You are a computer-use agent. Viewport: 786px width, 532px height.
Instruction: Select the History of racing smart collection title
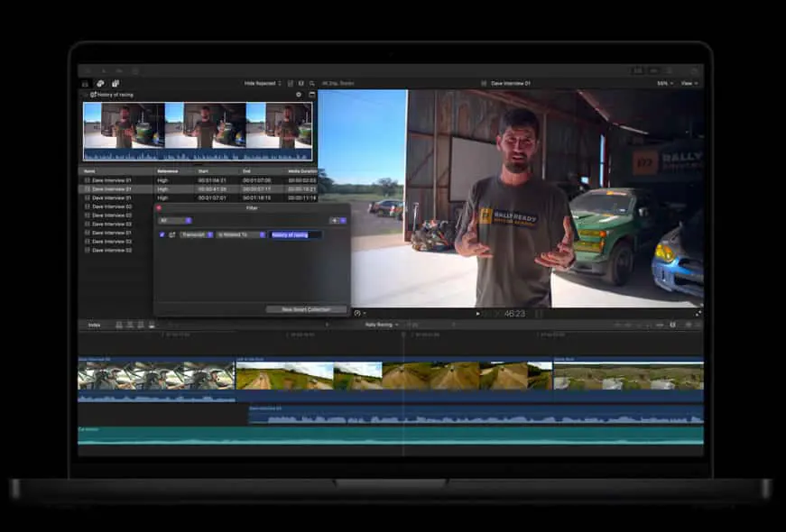coord(115,95)
